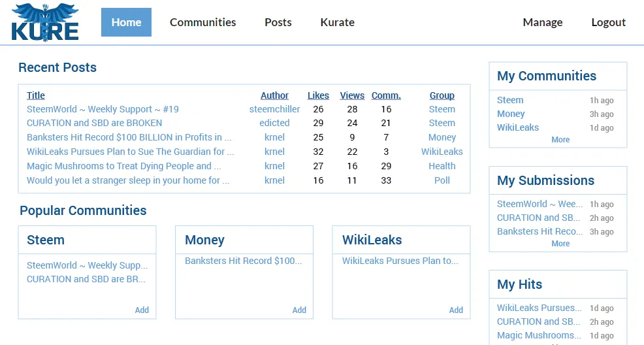This screenshot has height=345, width=644.
Task: Open CURATION and SBD are BR... in Steem card
Action: point(86,279)
